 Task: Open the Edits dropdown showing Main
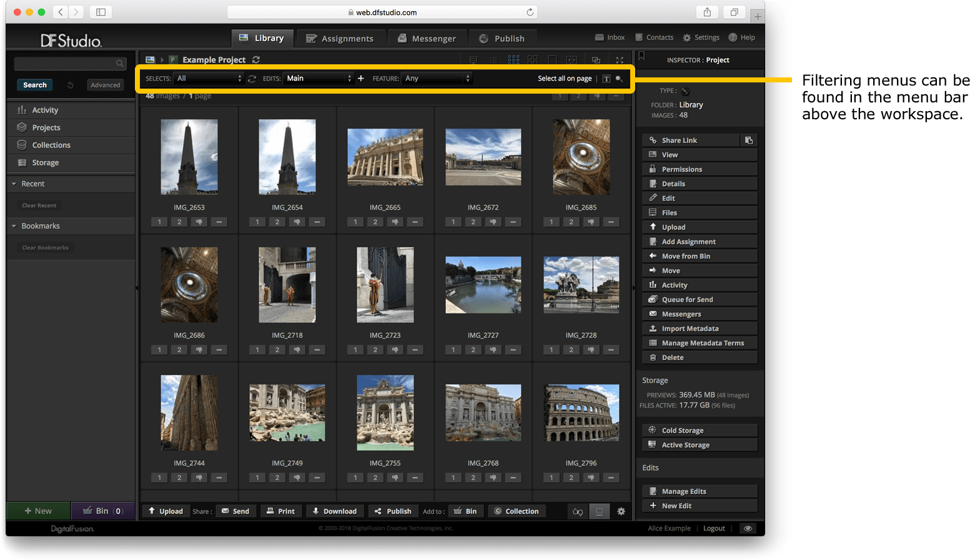[318, 79]
